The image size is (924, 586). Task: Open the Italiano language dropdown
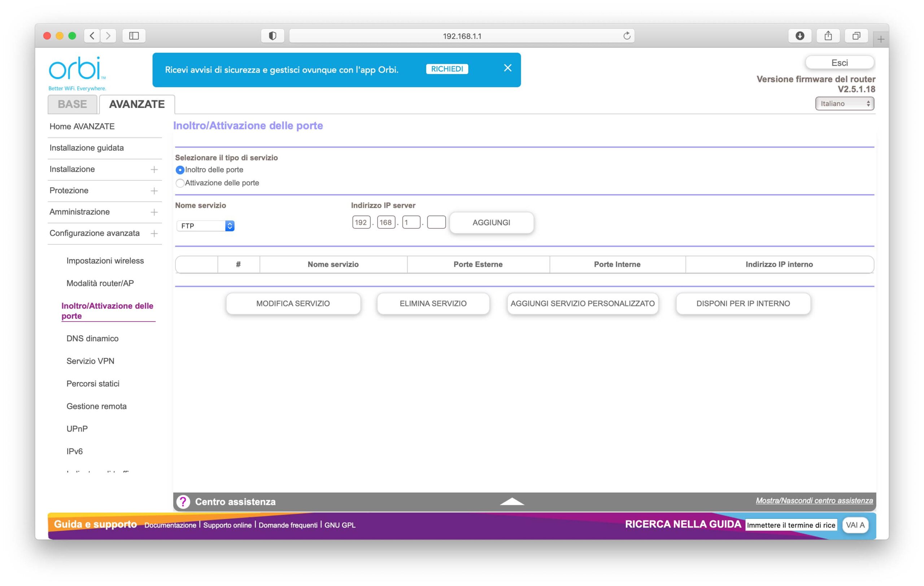pyautogui.click(x=844, y=104)
